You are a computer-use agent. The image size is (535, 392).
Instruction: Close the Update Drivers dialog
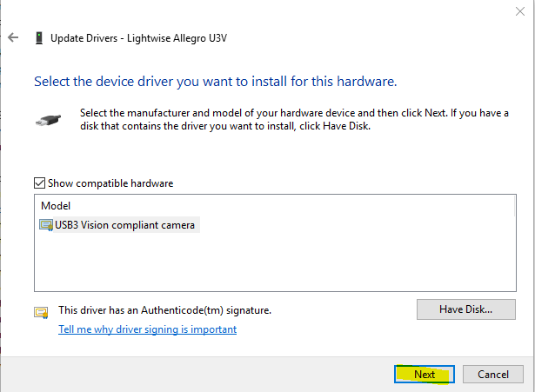[x=520, y=11]
